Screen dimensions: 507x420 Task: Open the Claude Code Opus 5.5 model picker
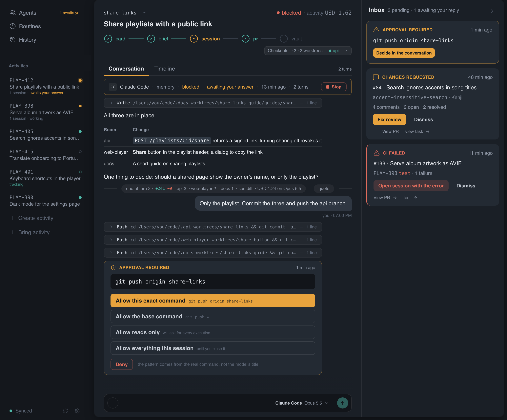(x=302, y=403)
